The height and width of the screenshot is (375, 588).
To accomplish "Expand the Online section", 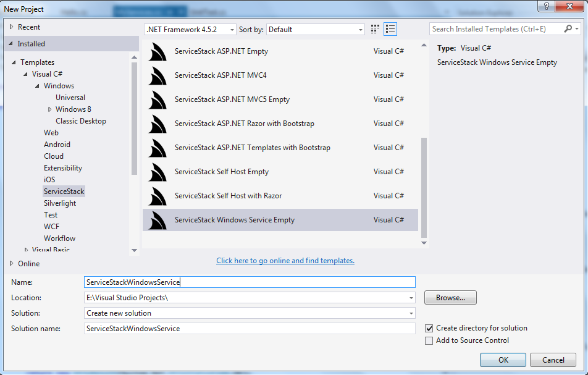I will pos(11,264).
